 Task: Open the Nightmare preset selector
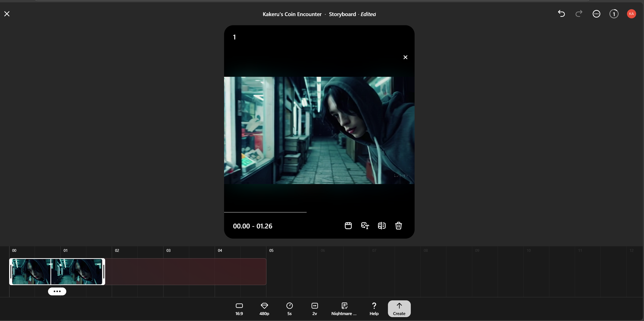[344, 309]
